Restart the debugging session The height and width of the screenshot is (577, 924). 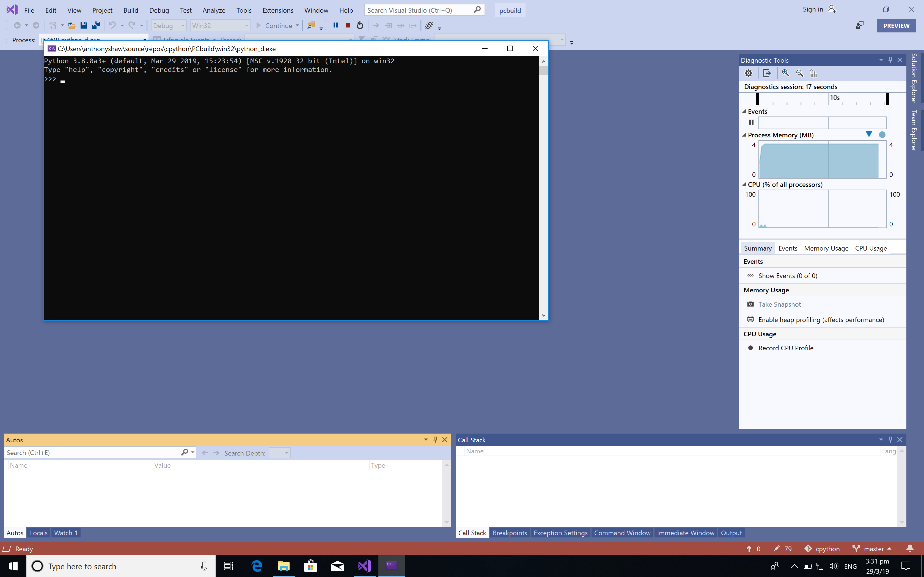pos(359,25)
